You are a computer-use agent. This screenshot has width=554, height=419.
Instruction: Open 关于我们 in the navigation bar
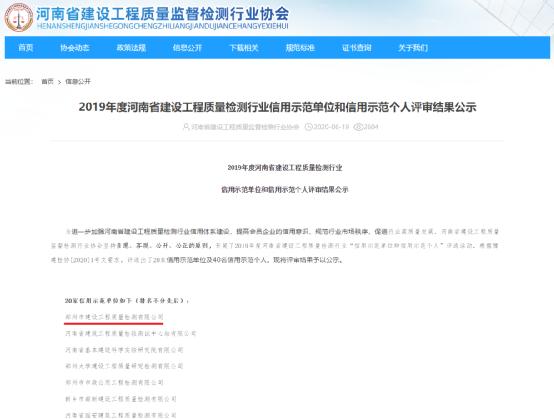[413, 48]
